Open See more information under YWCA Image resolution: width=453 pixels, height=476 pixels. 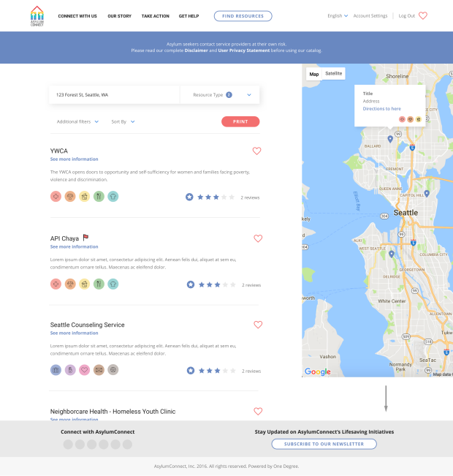[x=74, y=159]
